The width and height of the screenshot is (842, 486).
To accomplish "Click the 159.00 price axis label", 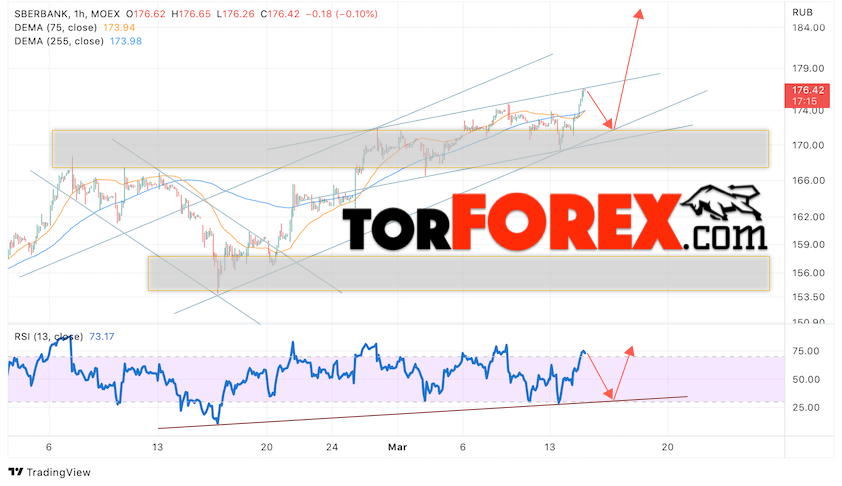I will point(808,244).
